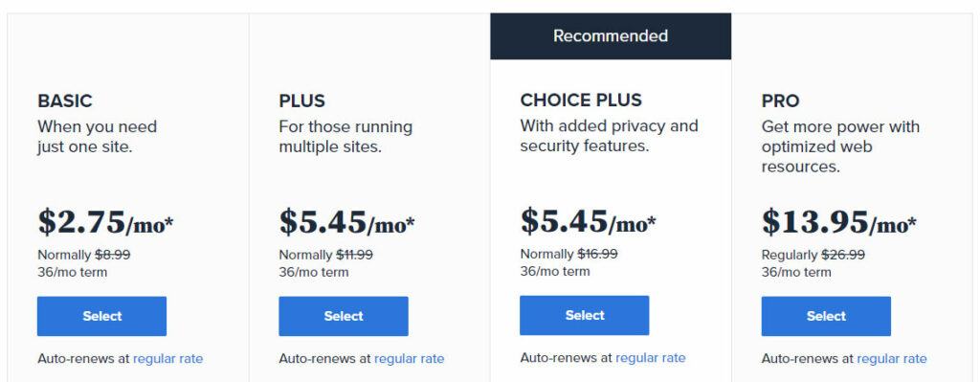Click the struck-through $26.99 price
The image size is (980, 382).
point(843,255)
